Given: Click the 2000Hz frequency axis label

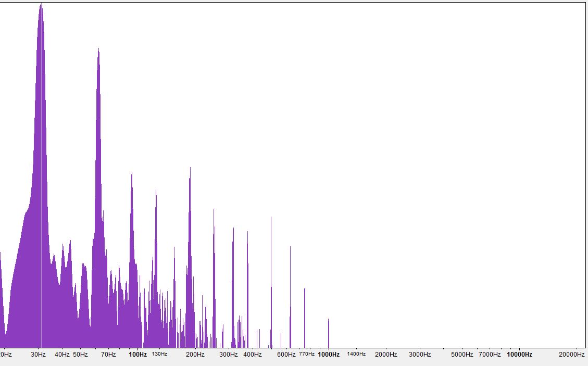Looking at the screenshot, I should point(386,355).
